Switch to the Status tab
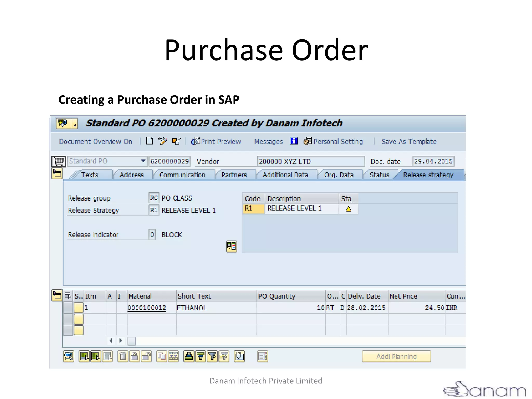The image size is (532, 399). click(x=379, y=175)
